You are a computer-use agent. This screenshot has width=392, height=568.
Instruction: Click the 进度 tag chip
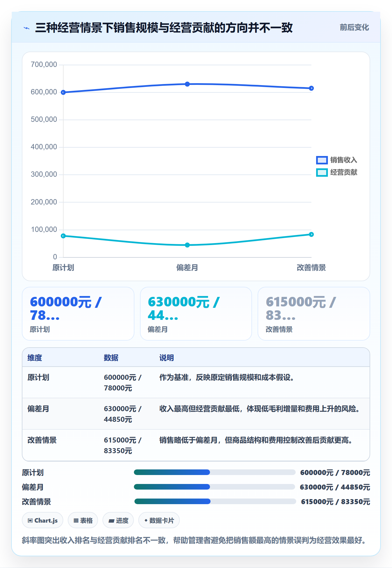[118, 520]
